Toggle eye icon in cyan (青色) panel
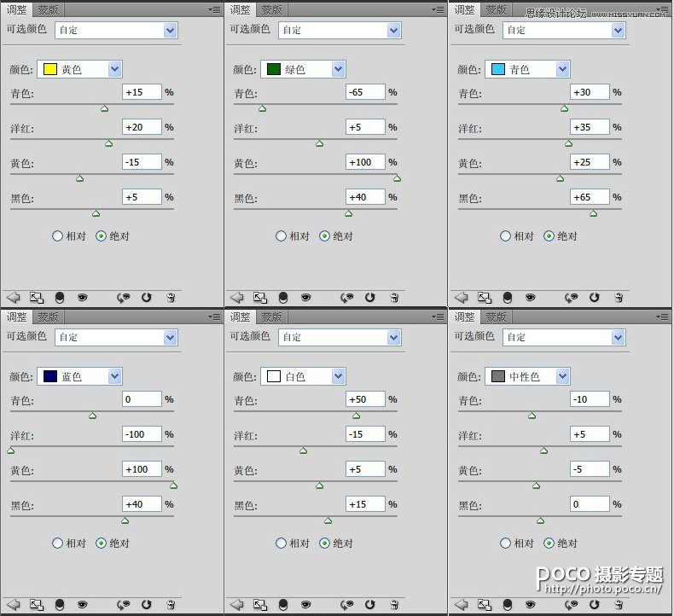 (531, 298)
